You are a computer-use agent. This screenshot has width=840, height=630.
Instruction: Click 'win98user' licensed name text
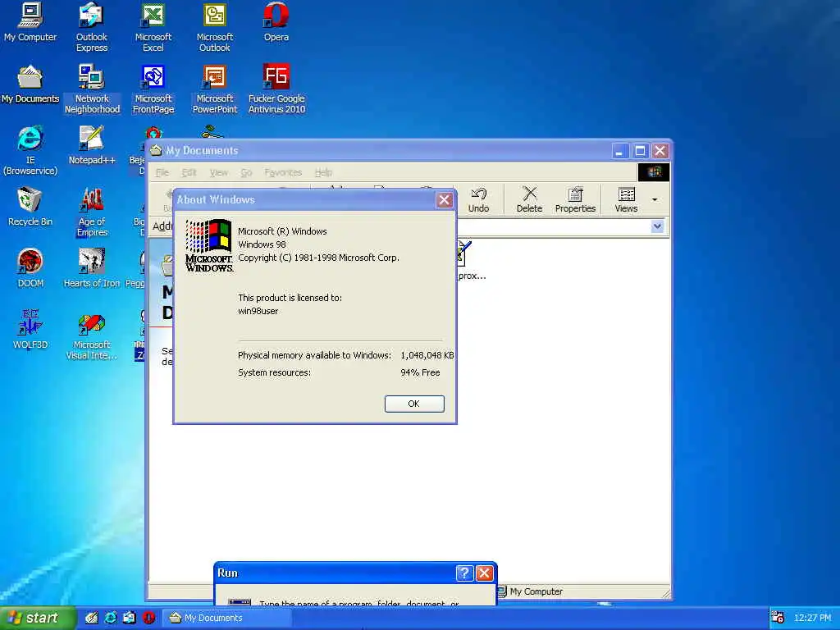258,311
